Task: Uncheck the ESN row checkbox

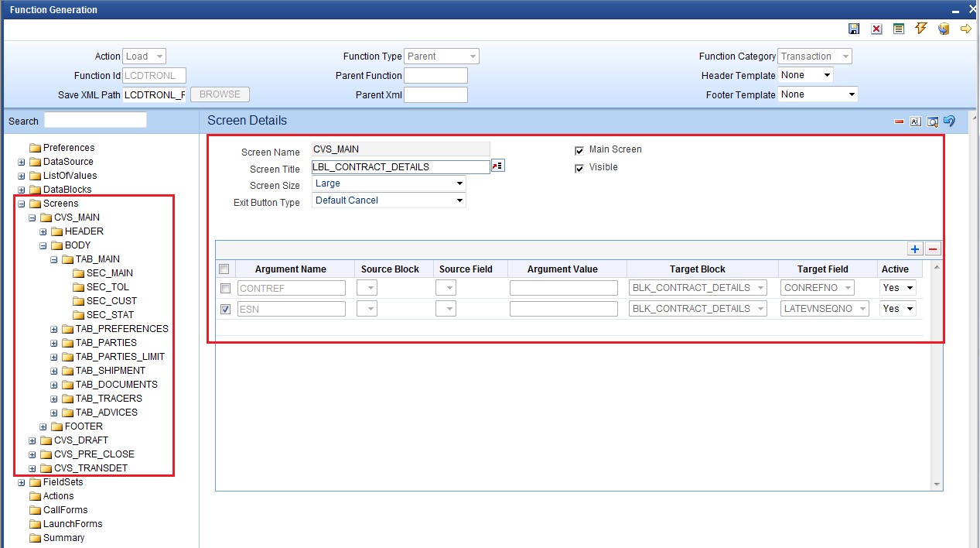Action: [225, 309]
